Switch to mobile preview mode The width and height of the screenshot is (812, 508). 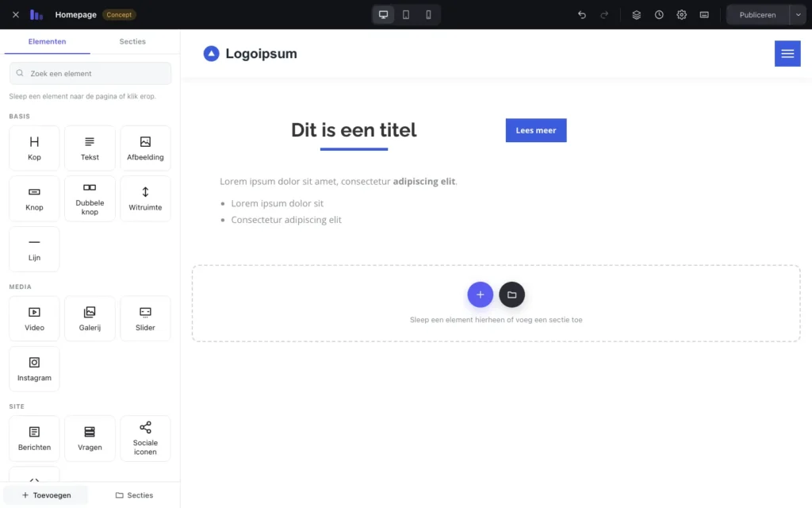click(x=428, y=14)
